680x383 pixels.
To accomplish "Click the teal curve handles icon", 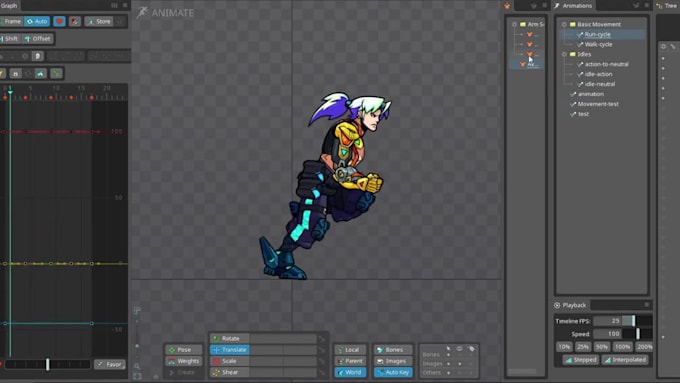I will coord(41,74).
